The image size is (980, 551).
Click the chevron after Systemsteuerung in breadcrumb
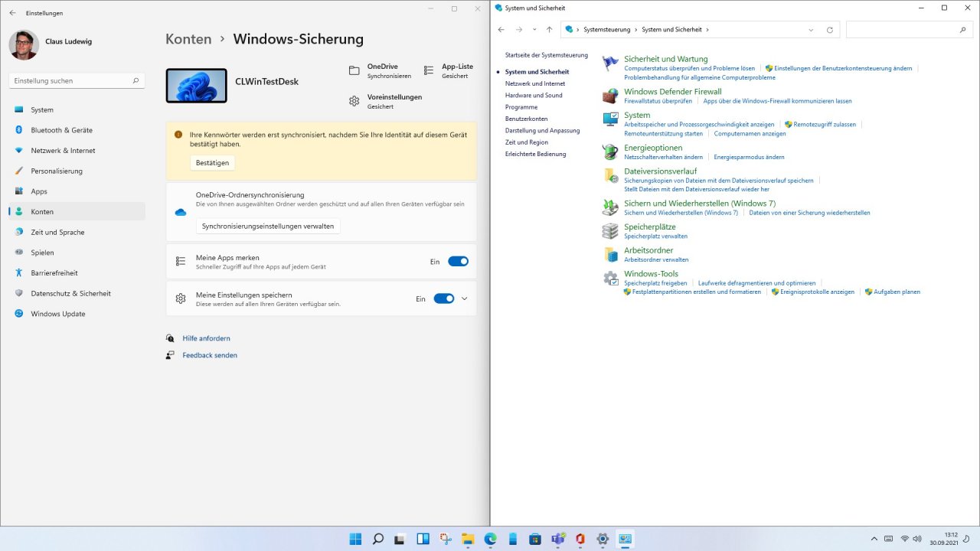point(636,30)
